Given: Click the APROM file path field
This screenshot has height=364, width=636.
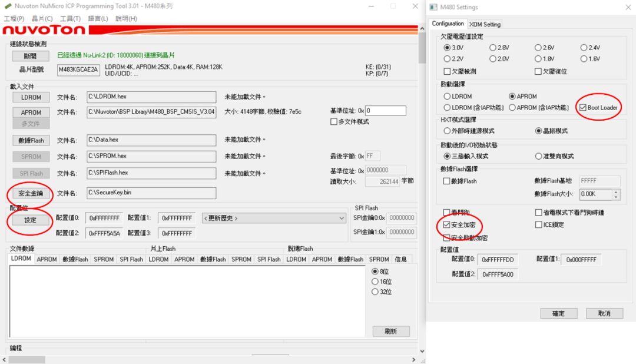Looking at the screenshot, I should pyautogui.click(x=151, y=112).
